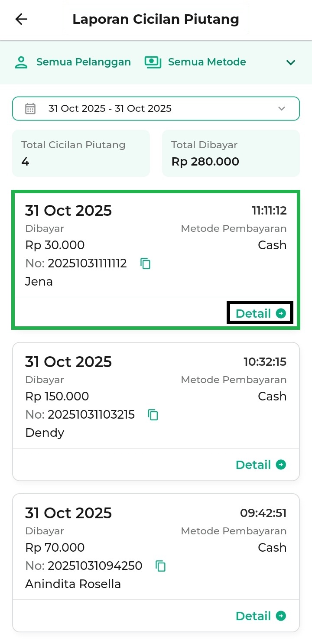Copy transaction number 20251031111112

[x=146, y=263]
